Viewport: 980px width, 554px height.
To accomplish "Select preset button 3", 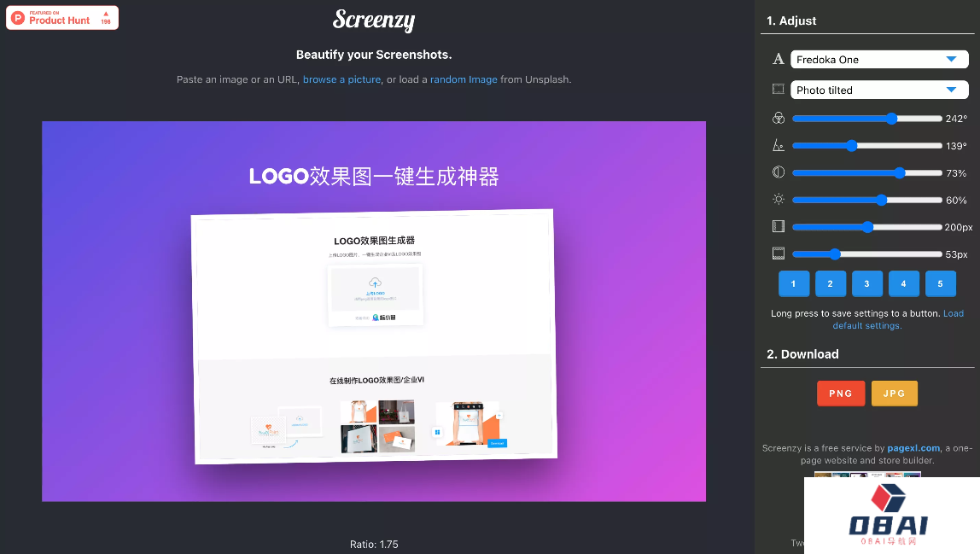I will click(866, 283).
